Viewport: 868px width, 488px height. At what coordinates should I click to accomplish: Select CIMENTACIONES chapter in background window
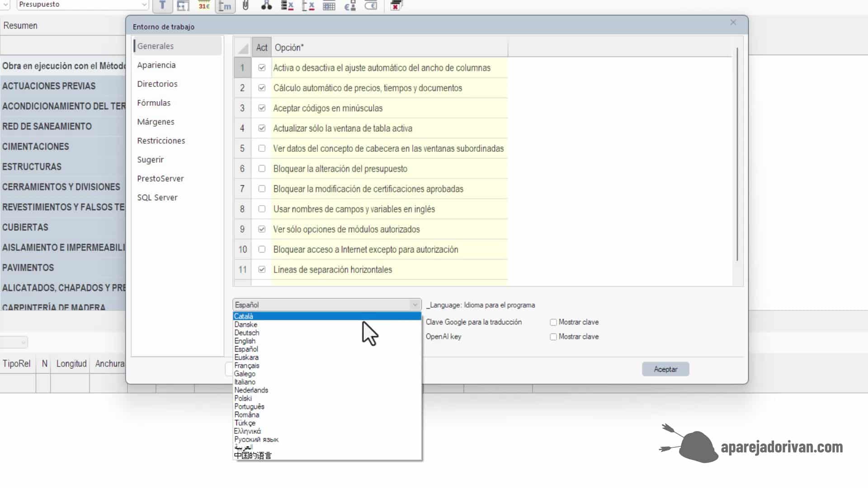[36, 146]
